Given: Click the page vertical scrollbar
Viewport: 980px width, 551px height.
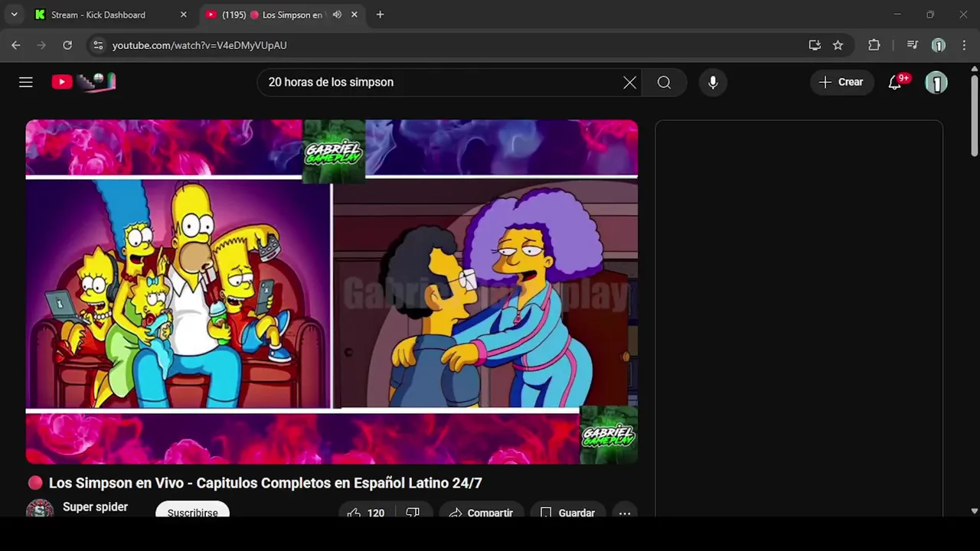Looking at the screenshot, I should tap(974, 115).
